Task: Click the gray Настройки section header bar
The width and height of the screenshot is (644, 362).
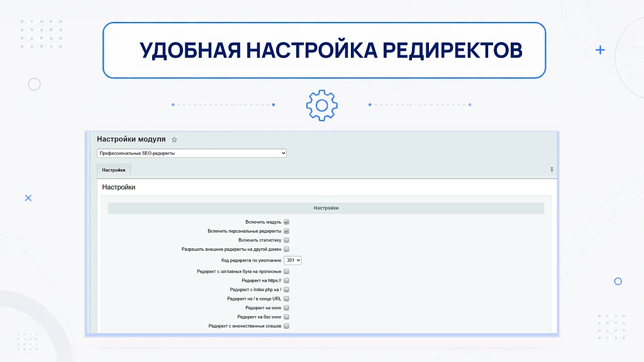Action: 326,208
